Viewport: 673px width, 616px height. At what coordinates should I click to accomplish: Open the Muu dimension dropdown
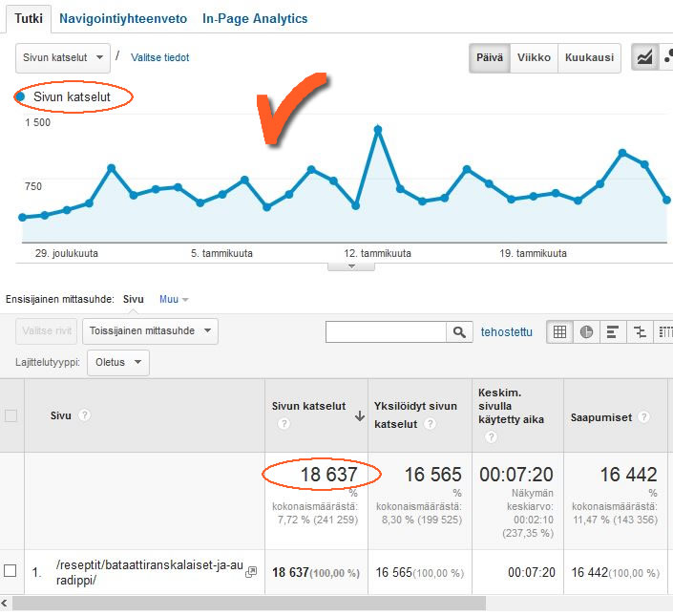click(x=174, y=299)
